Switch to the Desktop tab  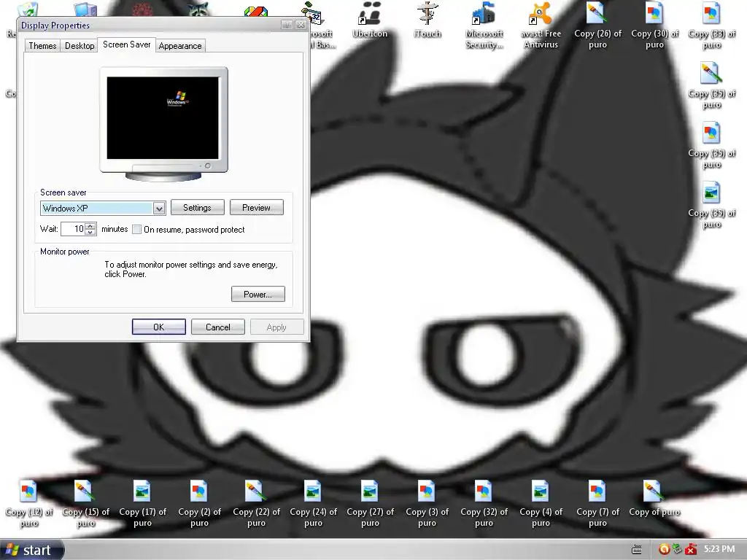[x=80, y=46]
